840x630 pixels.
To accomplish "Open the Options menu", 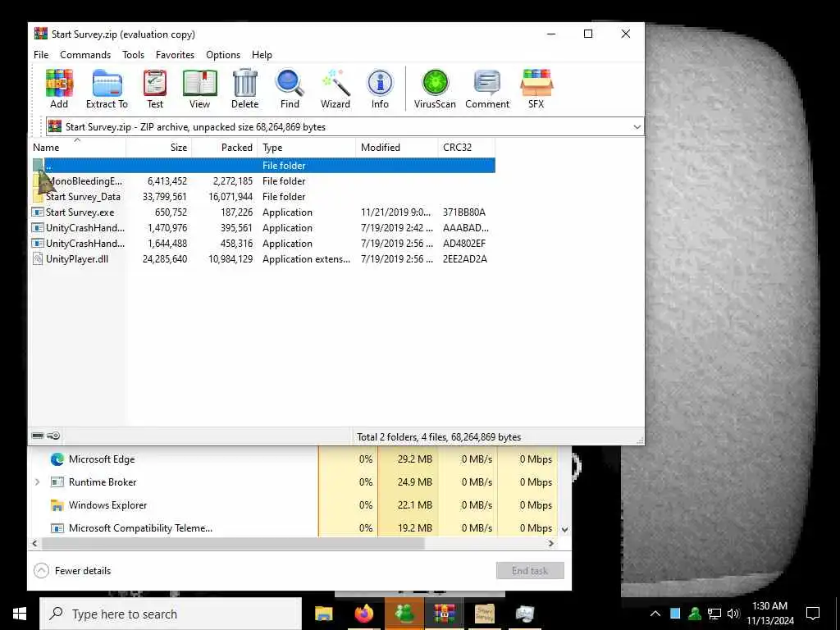I will click(x=223, y=55).
